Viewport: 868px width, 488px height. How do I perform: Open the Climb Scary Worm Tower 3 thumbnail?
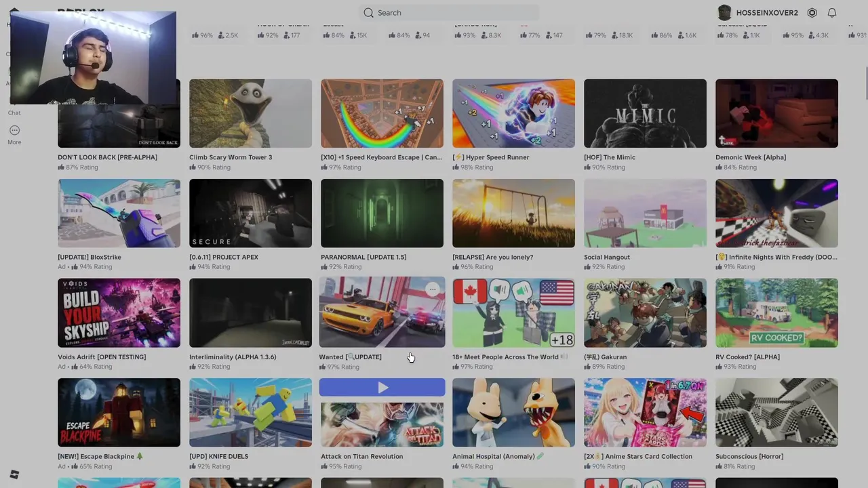[x=250, y=113]
